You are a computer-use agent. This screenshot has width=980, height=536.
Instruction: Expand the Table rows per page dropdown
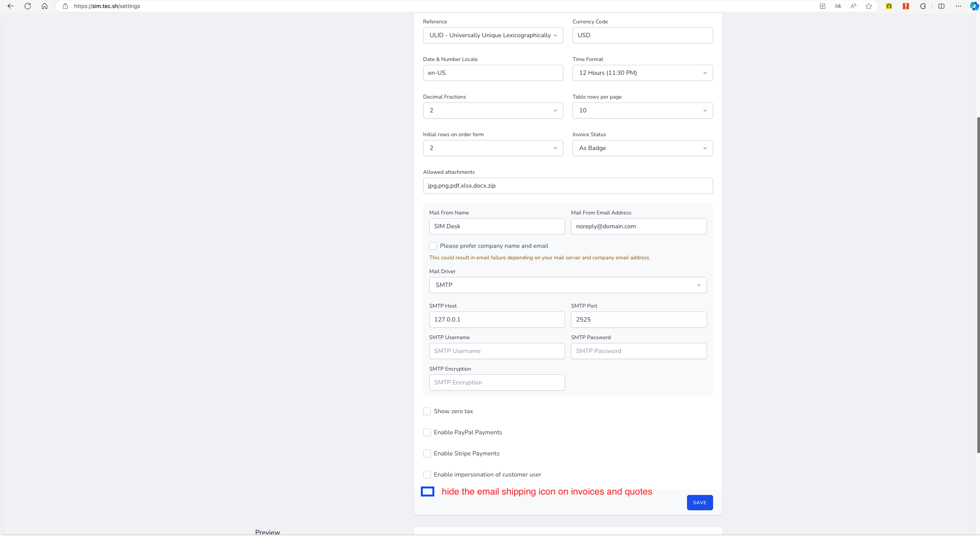point(642,110)
